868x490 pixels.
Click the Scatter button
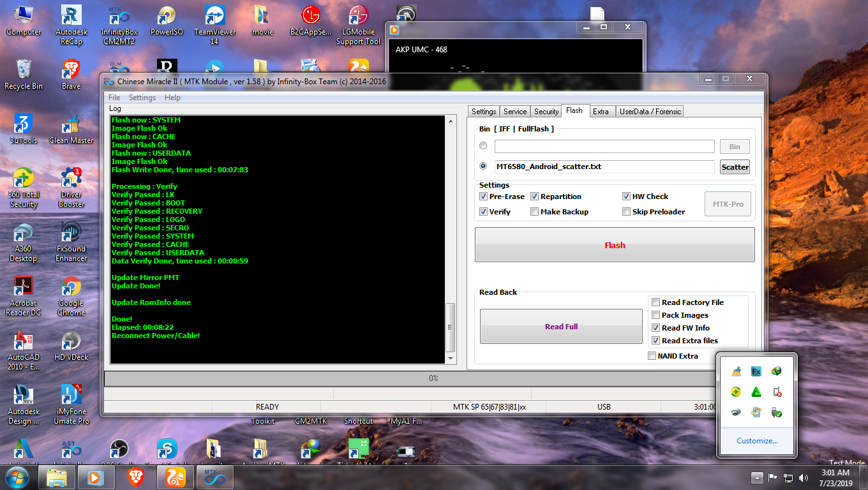pyautogui.click(x=735, y=167)
